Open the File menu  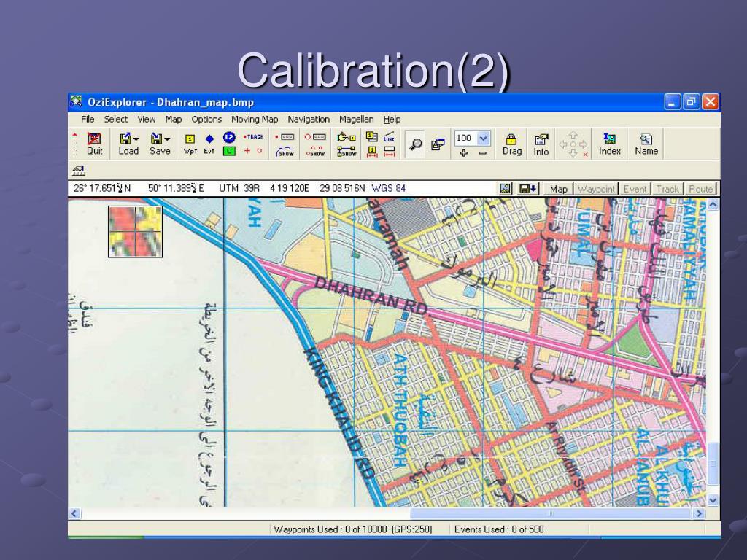click(x=88, y=119)
